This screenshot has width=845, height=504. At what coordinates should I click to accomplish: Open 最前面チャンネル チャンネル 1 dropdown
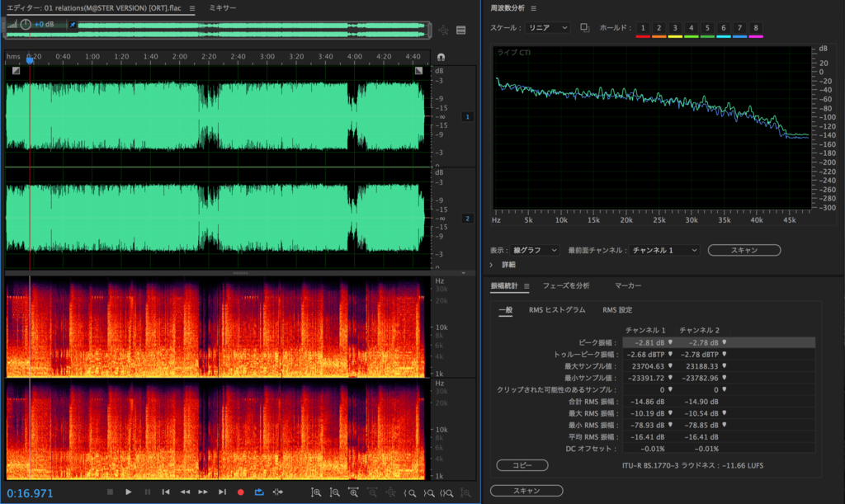[x=664, y=251]
